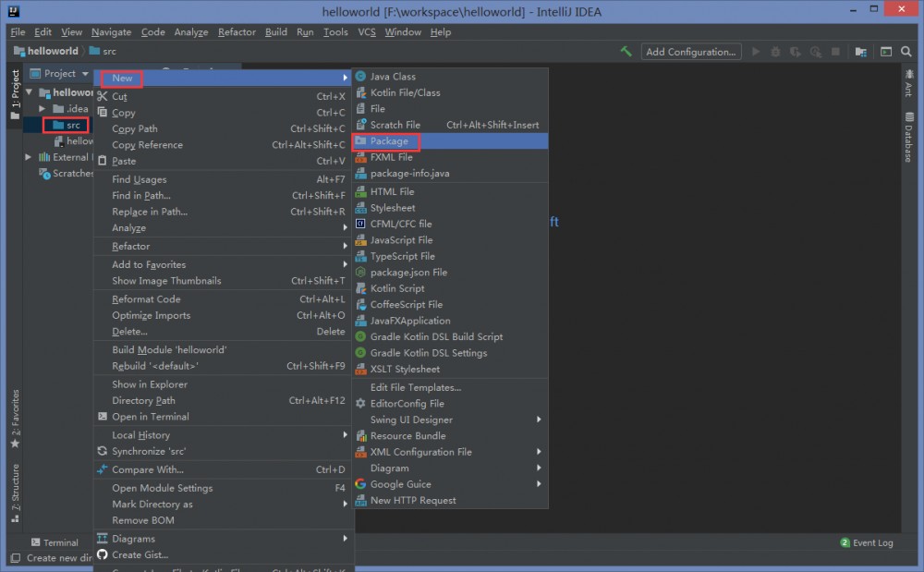Open Terminal from the bottom toolbar
924x572 pixels.
[x=55, y=542]
